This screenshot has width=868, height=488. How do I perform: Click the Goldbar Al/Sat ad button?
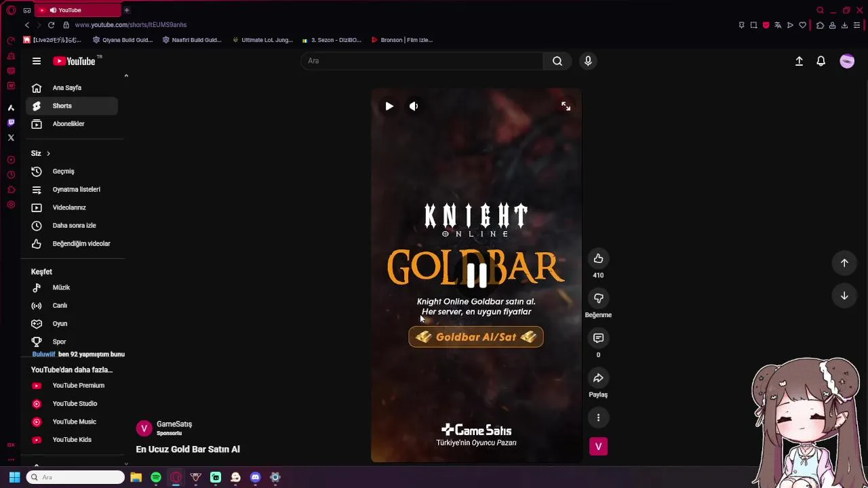coord(476,337)
